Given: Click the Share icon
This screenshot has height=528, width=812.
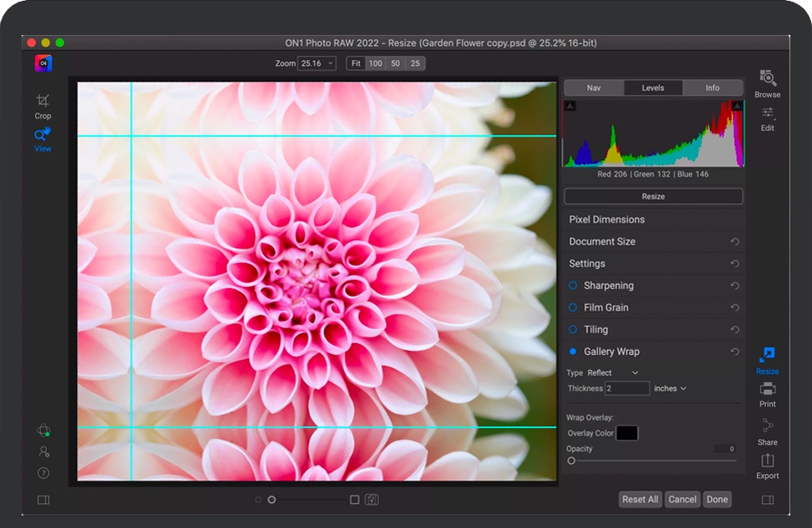Looking at the screenshot, I should (767, 427).
